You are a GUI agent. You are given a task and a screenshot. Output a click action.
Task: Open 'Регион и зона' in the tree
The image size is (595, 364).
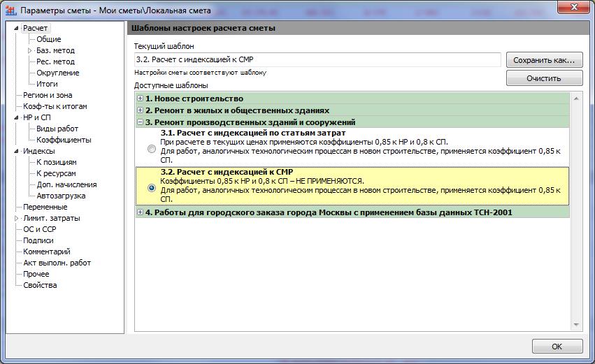pyautogui.click(x=48, y=95)
